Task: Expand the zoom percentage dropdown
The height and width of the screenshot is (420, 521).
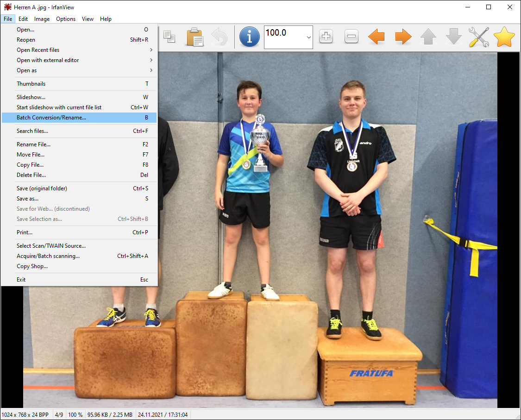Action: 308,38
